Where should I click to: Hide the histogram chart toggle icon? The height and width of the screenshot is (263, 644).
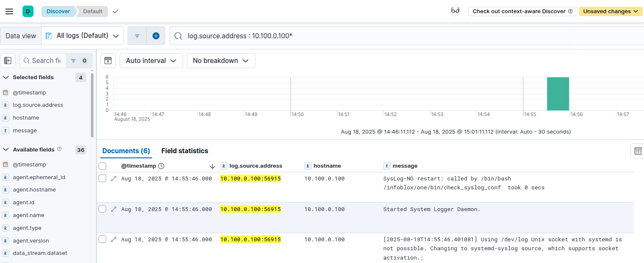coord(108,61)
